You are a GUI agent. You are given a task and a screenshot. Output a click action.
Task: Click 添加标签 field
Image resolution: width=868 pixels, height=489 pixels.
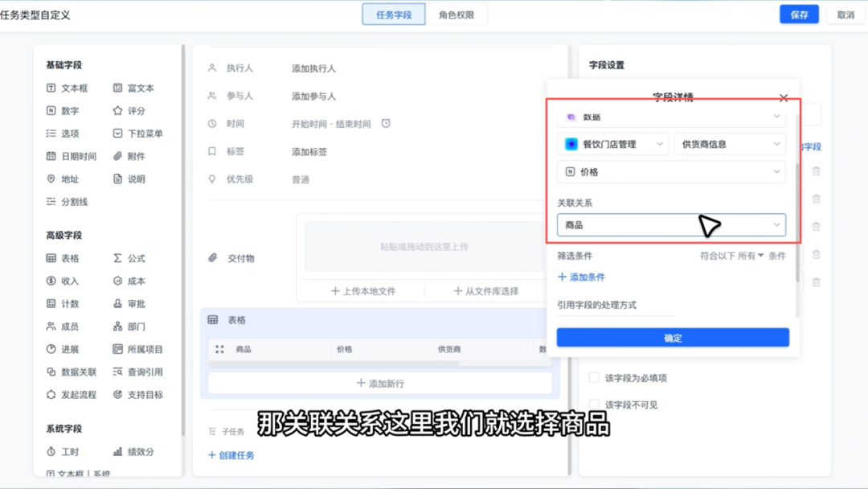(x=309, y=151)
